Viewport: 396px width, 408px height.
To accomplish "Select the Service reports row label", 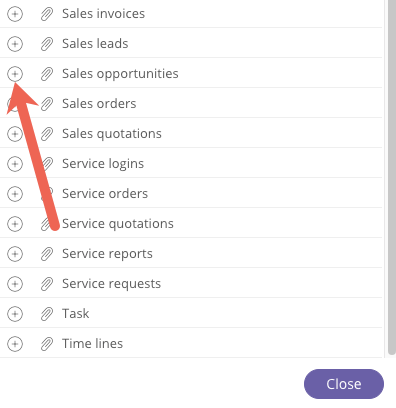I will point(107,254).
